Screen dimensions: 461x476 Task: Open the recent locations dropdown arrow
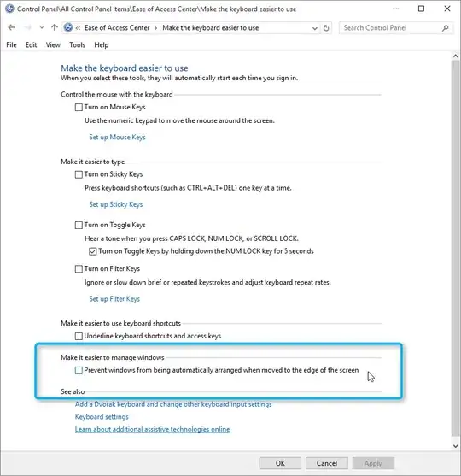click(x=42, y=27)
